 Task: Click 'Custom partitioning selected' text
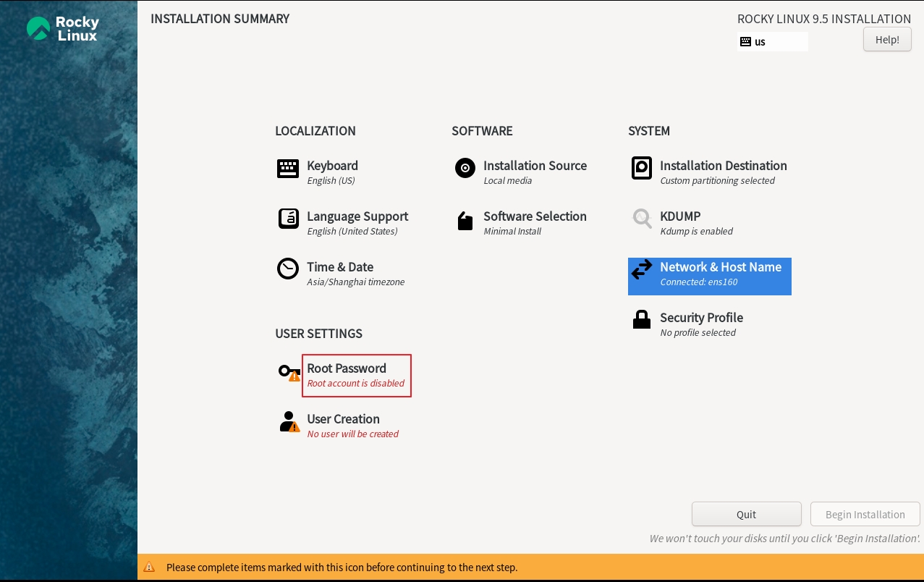pos(717,181)
